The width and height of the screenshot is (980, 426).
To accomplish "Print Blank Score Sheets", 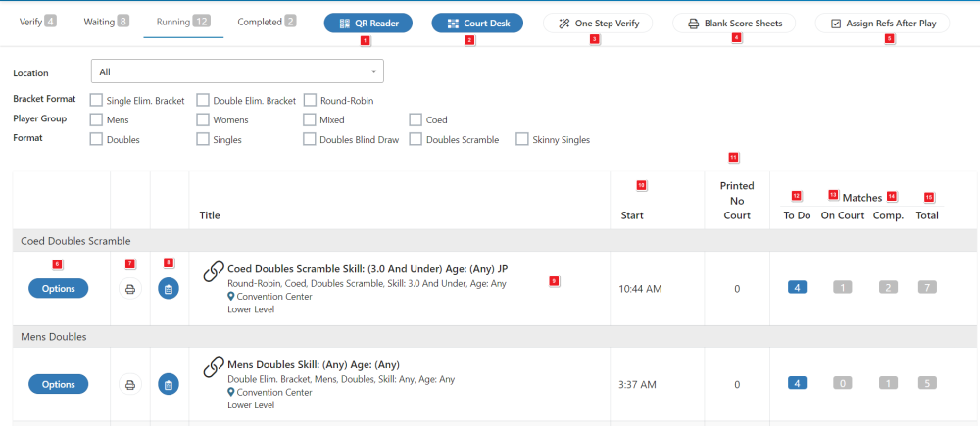I will (x=735, y=24).
